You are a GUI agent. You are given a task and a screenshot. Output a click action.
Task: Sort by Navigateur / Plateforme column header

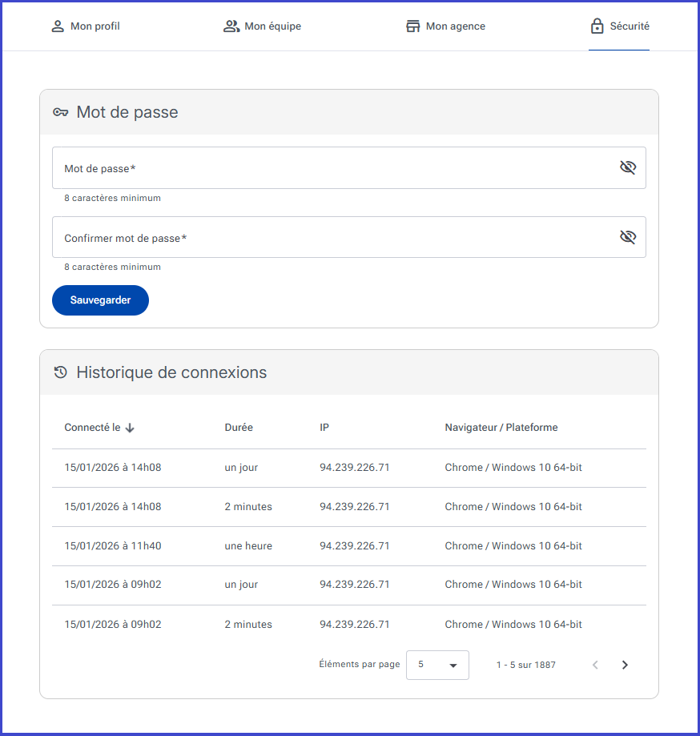click(x=501, y=428)
